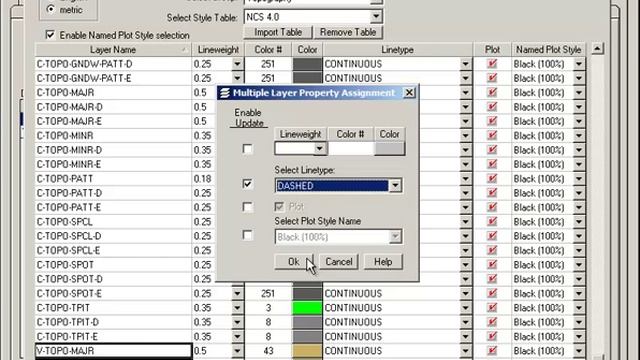Viewport: 640px width, 360px height.
Task: Click the V-TOPO-MAJR layer name cell
Action: point(113,351)
